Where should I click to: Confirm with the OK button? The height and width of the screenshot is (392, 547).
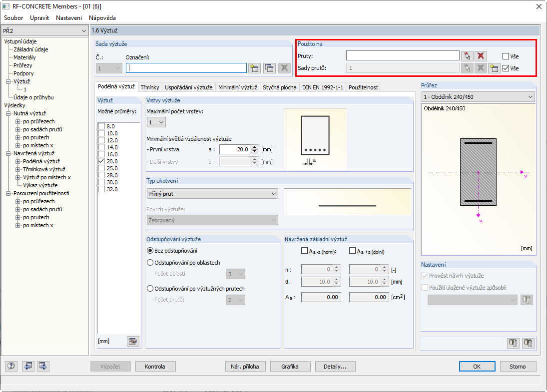pos(477,366)
